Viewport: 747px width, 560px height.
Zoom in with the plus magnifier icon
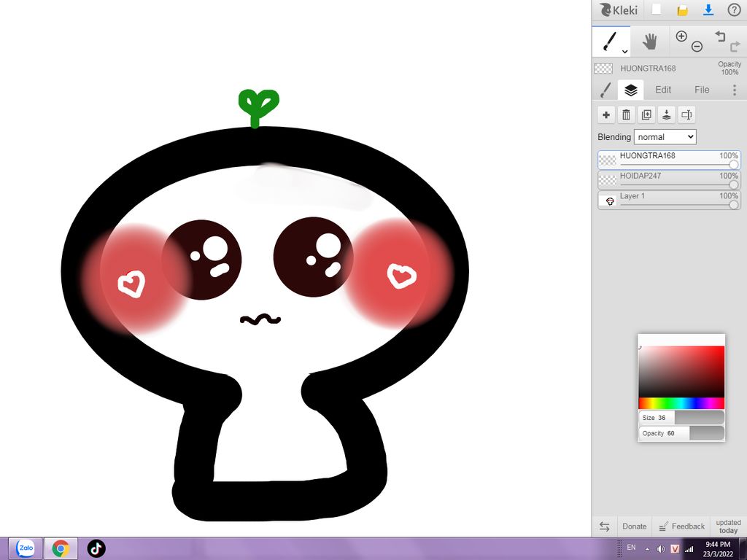(681, 36)
